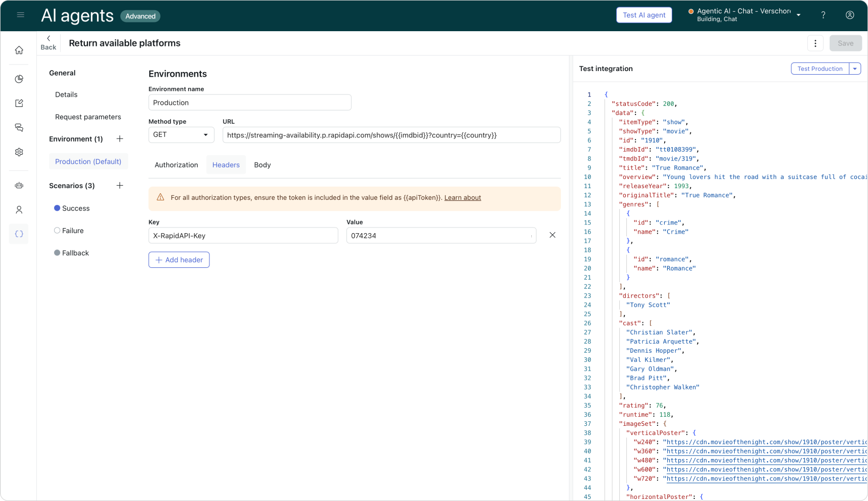Switch to the Body tab
Screen dimensions: 868x501
tap(262, 165)
